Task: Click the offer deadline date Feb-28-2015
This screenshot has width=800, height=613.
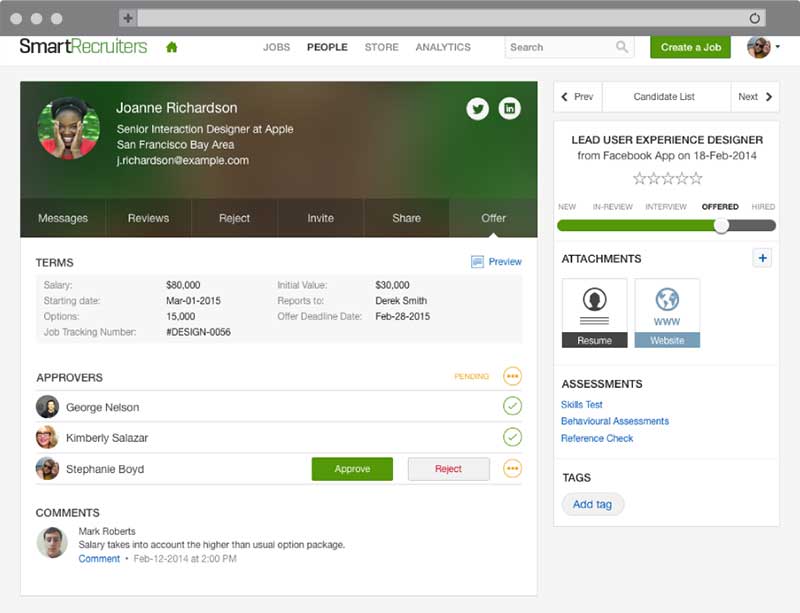Action: click(x=403, y=316)
